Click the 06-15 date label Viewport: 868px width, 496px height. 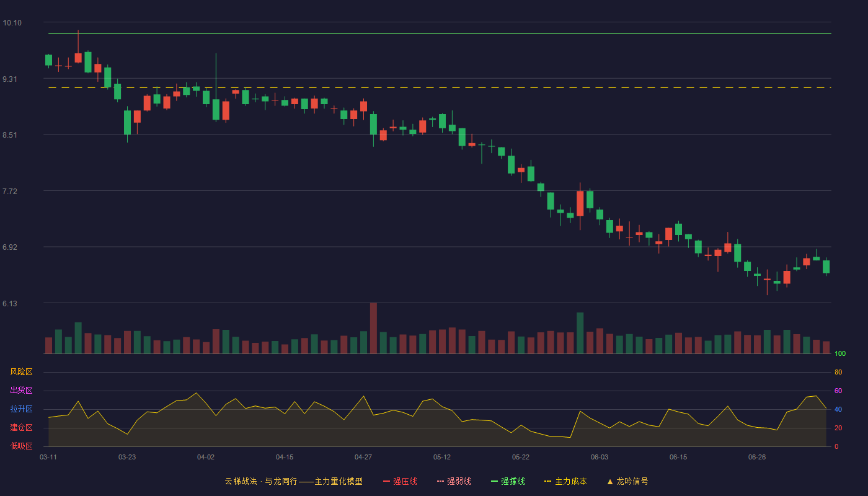[x=678, y=457]
